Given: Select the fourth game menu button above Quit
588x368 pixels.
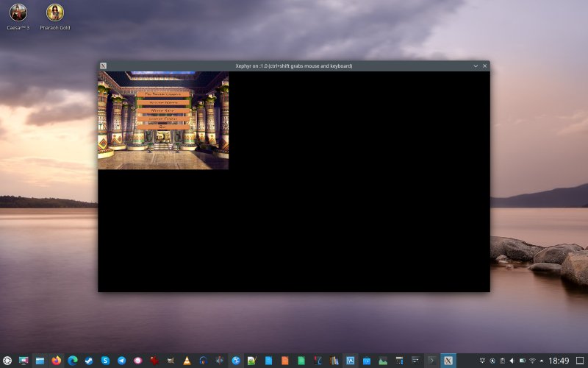Looking at the screenshot, I should tap(162, 118).
